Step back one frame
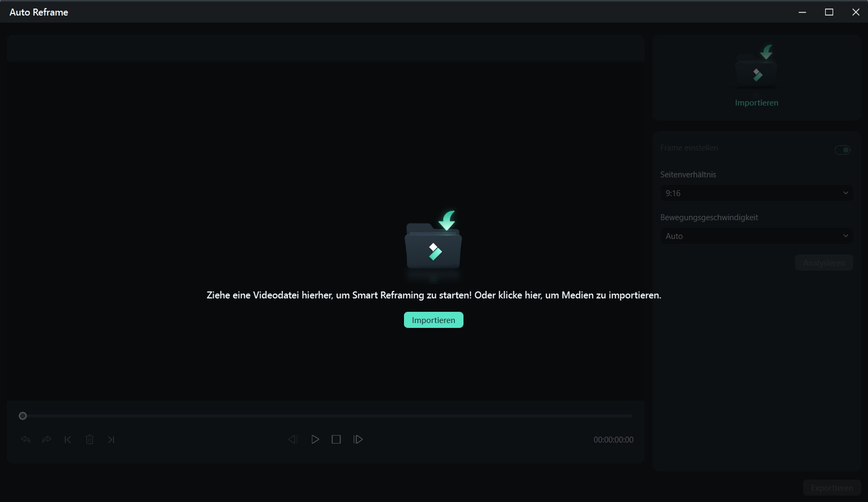 293,439
